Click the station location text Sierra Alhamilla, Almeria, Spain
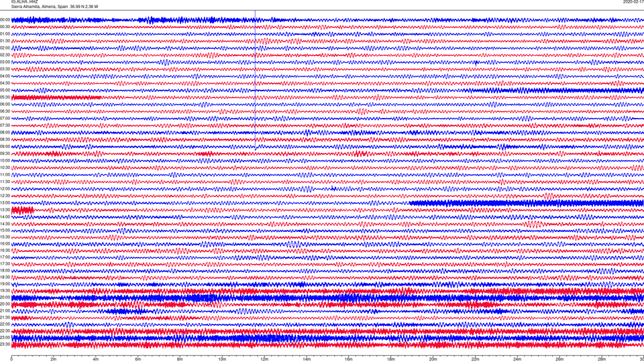 tap(40, 7)
